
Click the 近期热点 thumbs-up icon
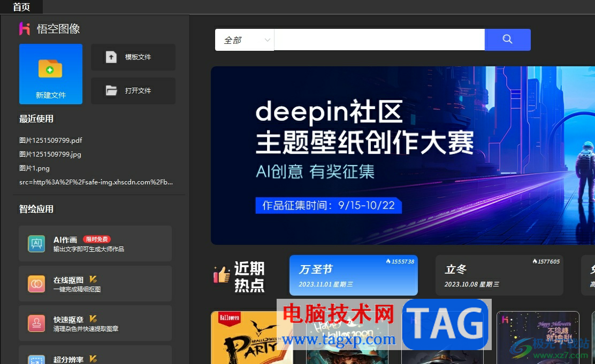(222, 275)
